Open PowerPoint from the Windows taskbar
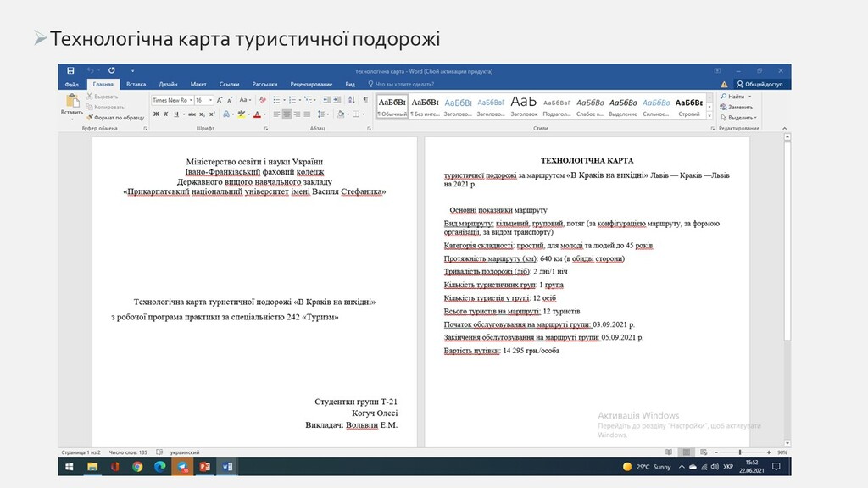Screen dimensions: 868x488 point(204,467)
